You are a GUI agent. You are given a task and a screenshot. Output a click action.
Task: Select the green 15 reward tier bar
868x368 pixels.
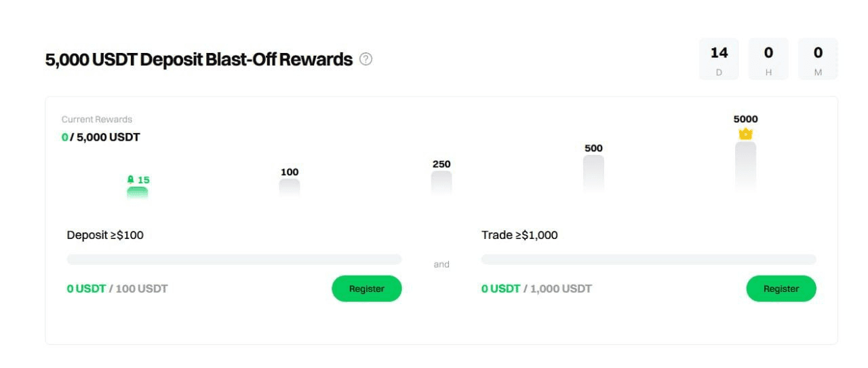[x=137, y=192]
